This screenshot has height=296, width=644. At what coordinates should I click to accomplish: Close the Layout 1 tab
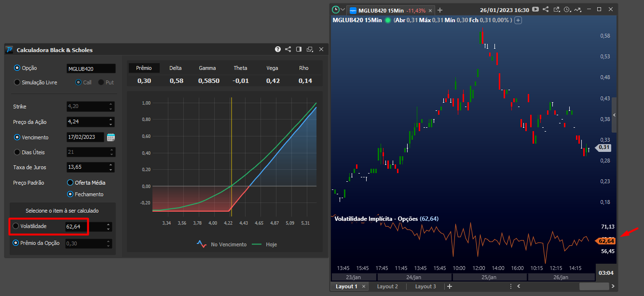pyautogui.click(x=363, y=286)
